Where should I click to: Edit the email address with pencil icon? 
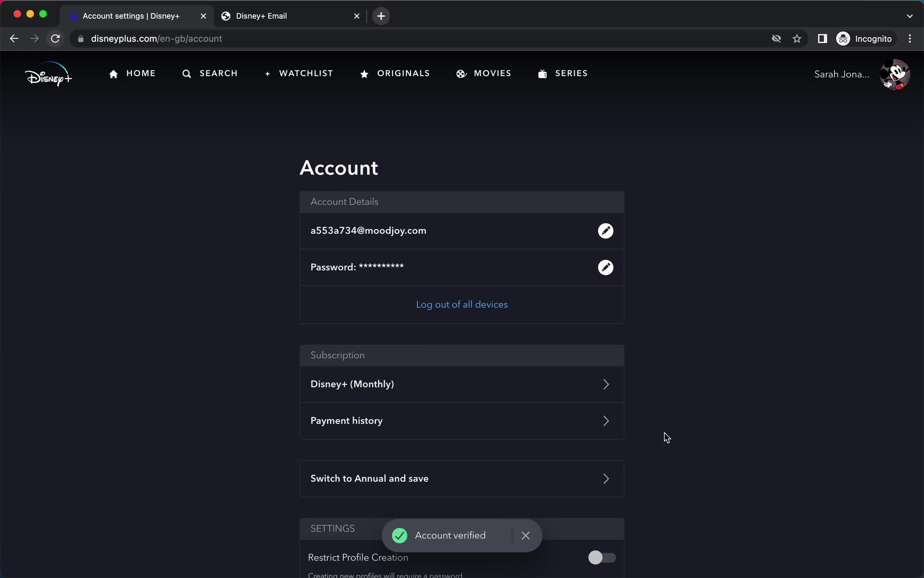pos(605,231)
